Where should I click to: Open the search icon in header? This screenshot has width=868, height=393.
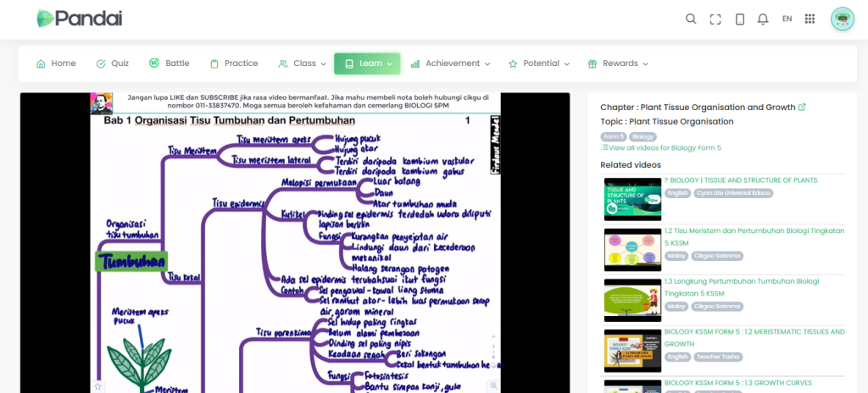[691, 19]
